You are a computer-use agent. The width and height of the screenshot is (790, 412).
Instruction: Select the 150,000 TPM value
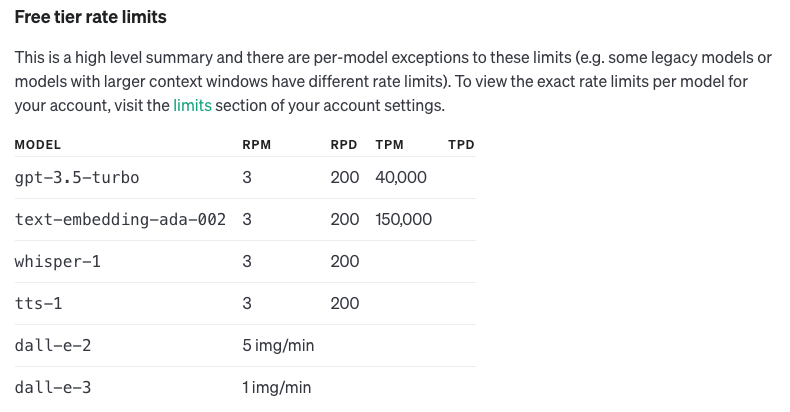[404, 219]
